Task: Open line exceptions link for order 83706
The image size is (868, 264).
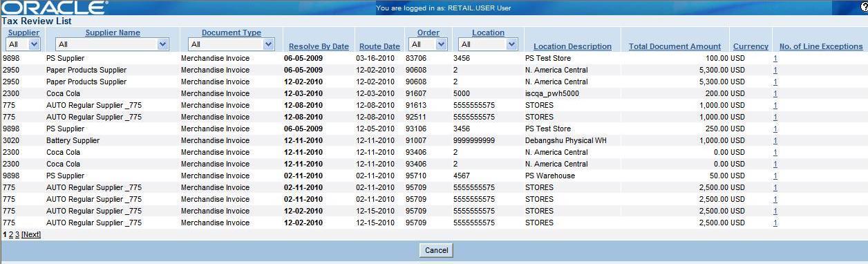Action: [x=775, y=59]
